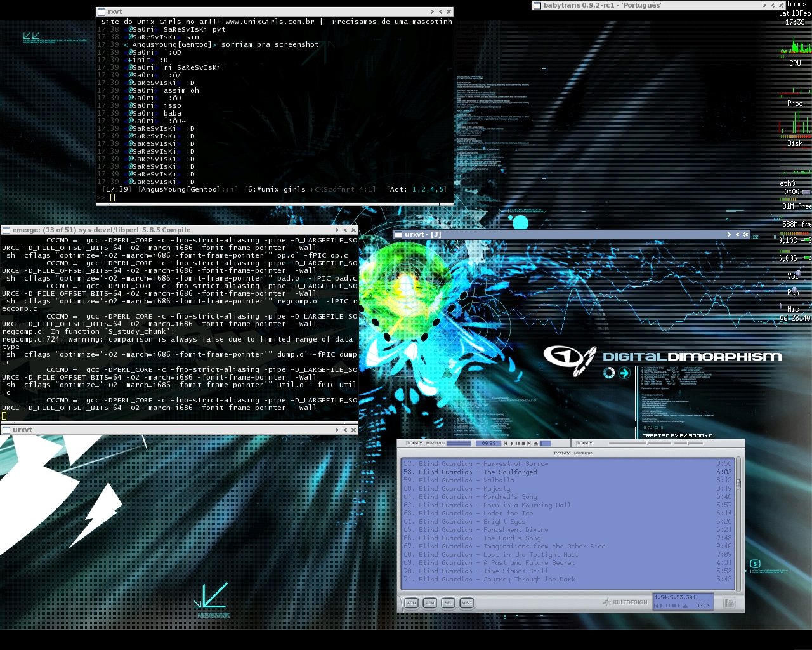This screenshot has height=650, width=812.
Task: Click the ADD button in the playlist
Action: 411,603
